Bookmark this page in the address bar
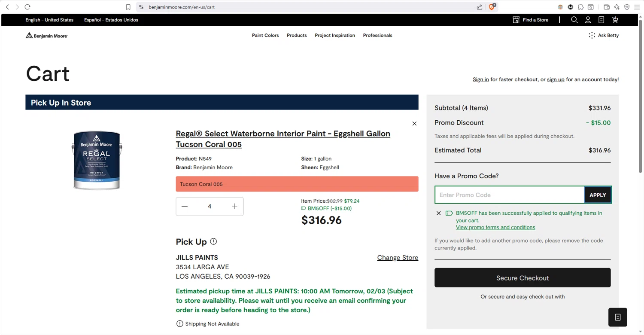Image resolution: width=644 pixels, height=335 pixels. 128,7
